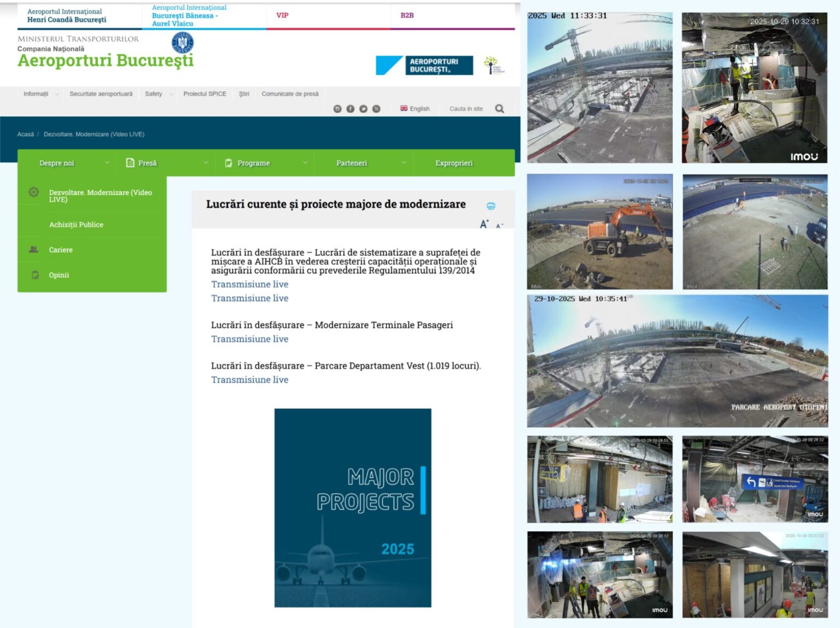Open the search magnifier icon
This screenshot has width=840, height=628.
(x=499, y=108)
